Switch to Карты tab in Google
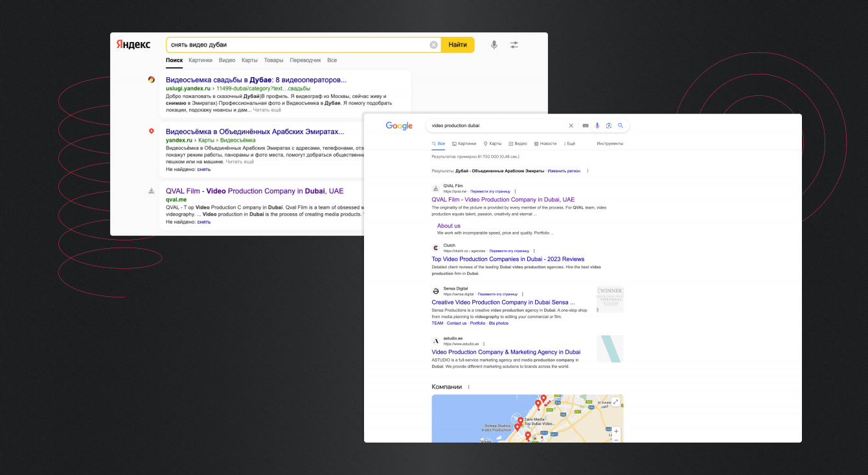Image resolution: width=868 pixels, height=475 pixels. (492, 143)
